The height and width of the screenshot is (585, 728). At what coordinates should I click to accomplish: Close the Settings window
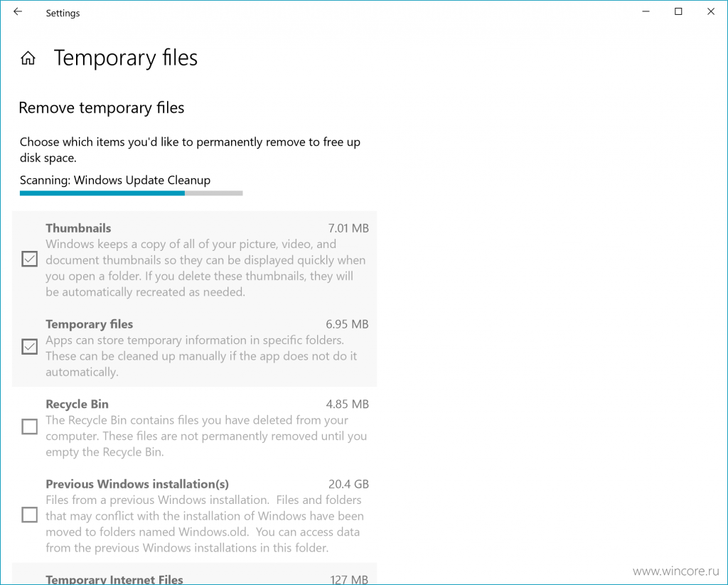(x=710, y=11)
